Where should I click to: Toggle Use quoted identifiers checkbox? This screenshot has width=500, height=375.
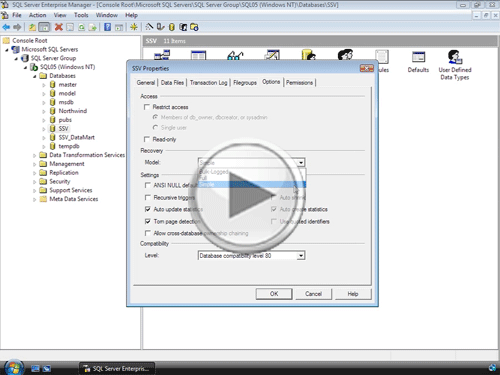click(274, 221)
